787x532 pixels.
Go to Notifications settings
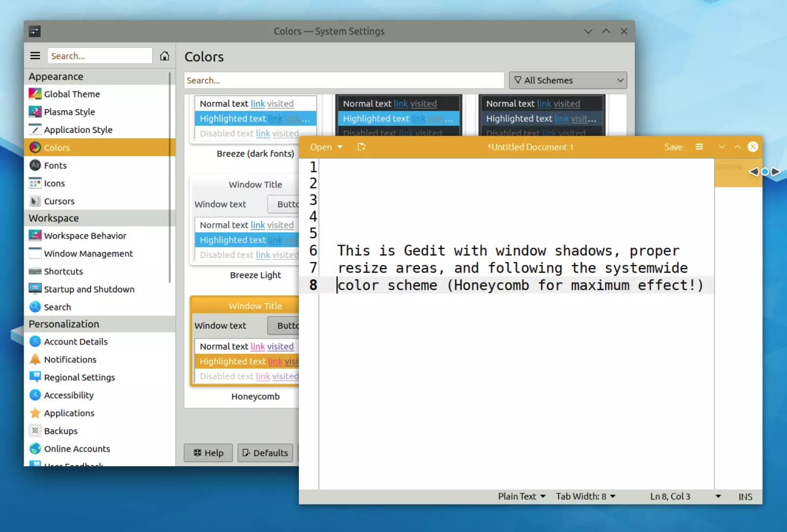[x=70, y=360]
